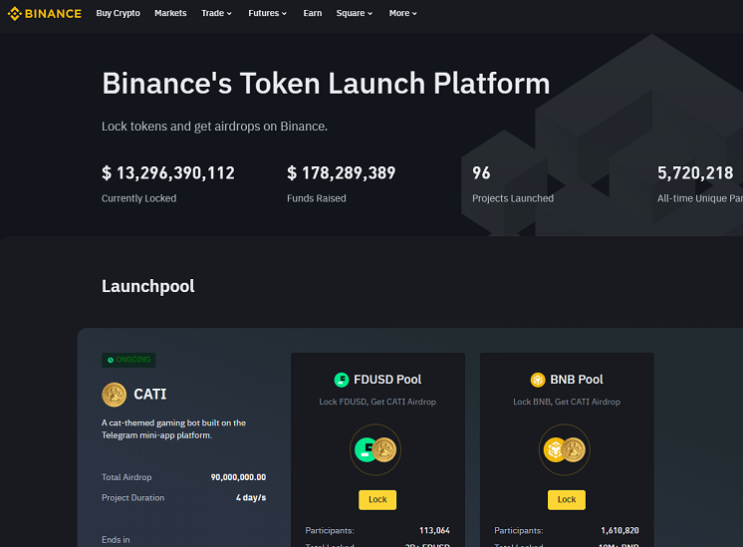Open the Earn page
This screenshot has height=547, width=743.
click(x=312, y=13)
